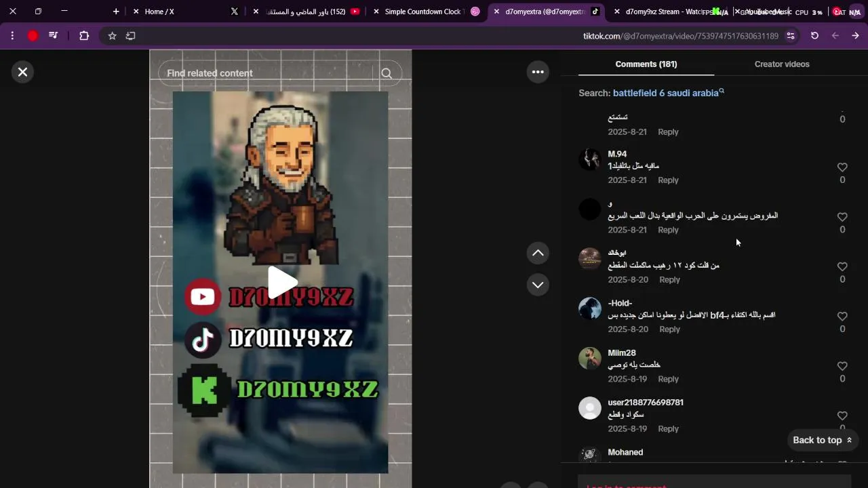The height and width of the screenshot is (488, 868).
Task: Open user2188776698781's default avatar
Action: click(590, 408)
